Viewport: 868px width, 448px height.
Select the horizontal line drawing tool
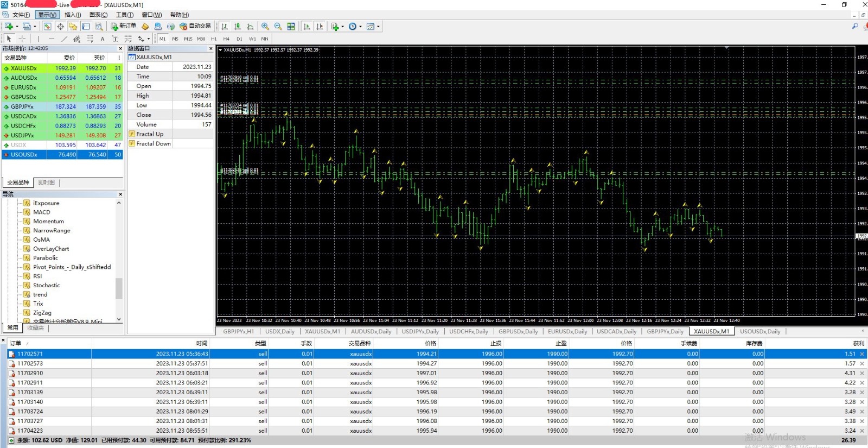[x=51, y=39]
